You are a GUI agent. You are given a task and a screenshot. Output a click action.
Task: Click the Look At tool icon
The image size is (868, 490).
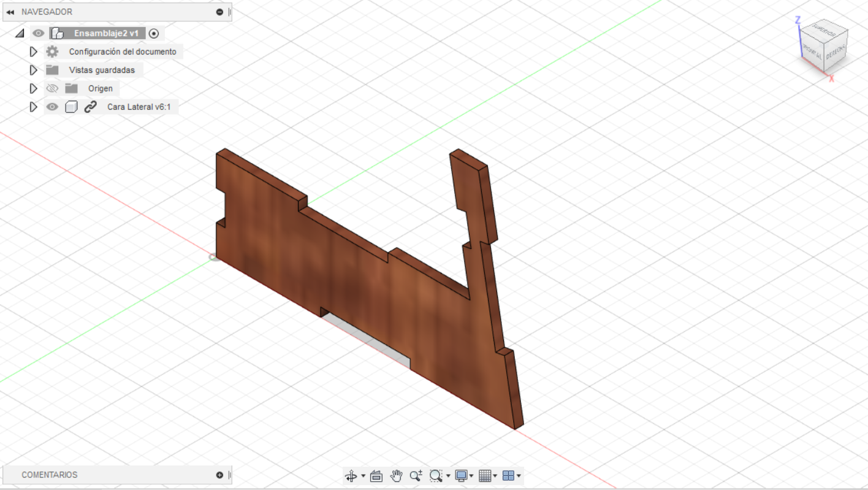[376, 475]
